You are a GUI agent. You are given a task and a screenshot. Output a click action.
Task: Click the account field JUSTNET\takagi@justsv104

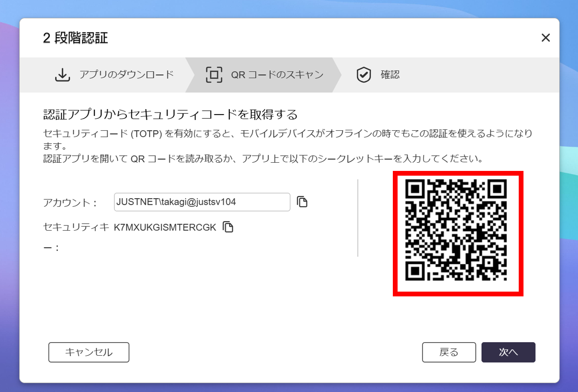pos(202,202)
